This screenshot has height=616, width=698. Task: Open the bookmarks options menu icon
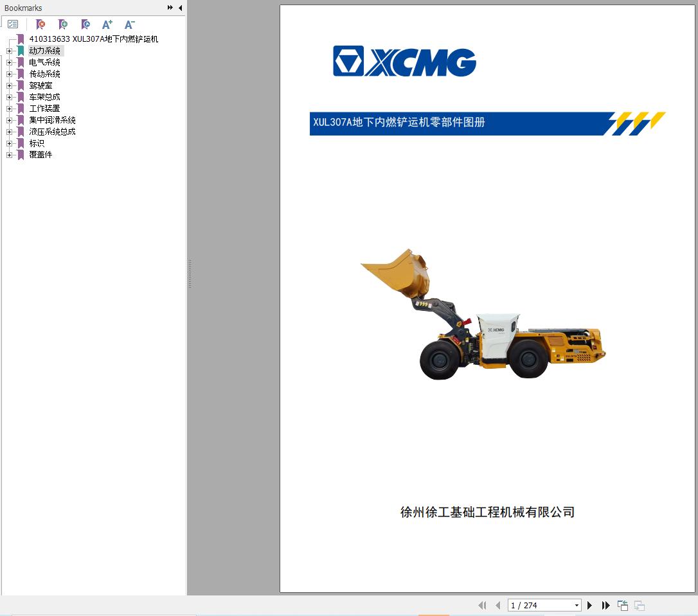[13, 24]
